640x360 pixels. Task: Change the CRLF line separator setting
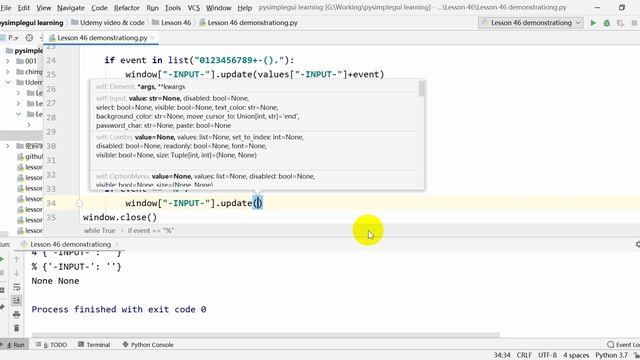click(x=524, y=355)
